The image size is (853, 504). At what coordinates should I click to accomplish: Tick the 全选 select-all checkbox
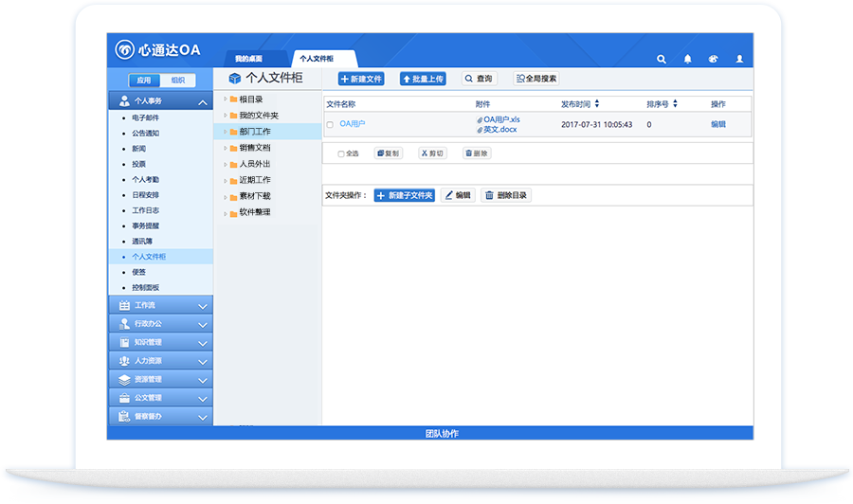[340, 153]
